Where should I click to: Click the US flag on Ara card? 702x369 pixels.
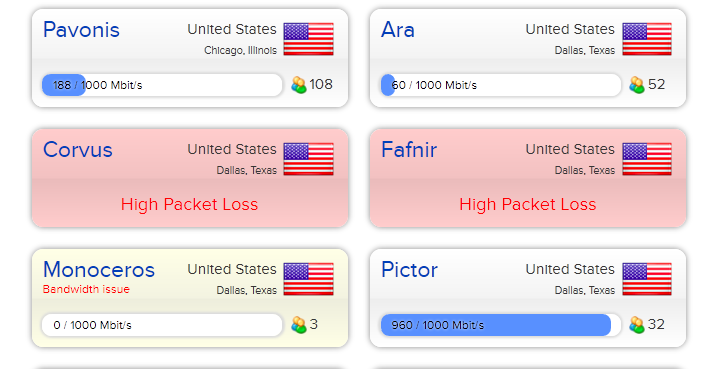(647, 39)
